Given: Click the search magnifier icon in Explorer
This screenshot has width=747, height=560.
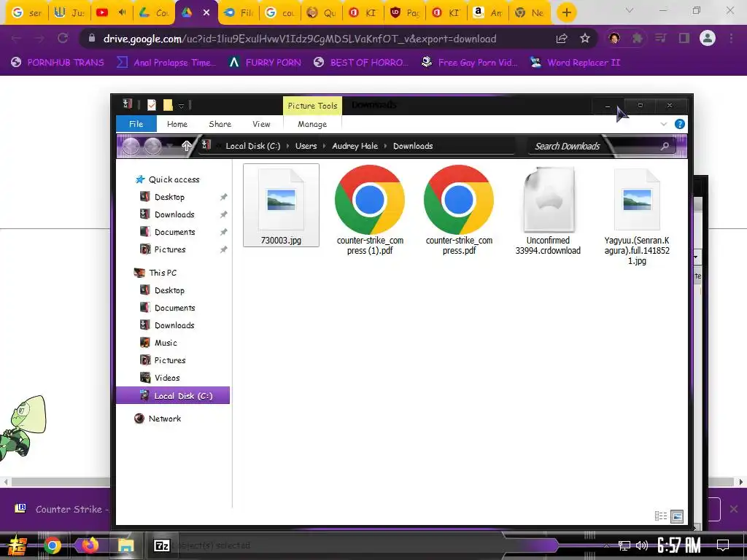Looking at the screenshot, I should pyautogui.click(x=665, y=146).
